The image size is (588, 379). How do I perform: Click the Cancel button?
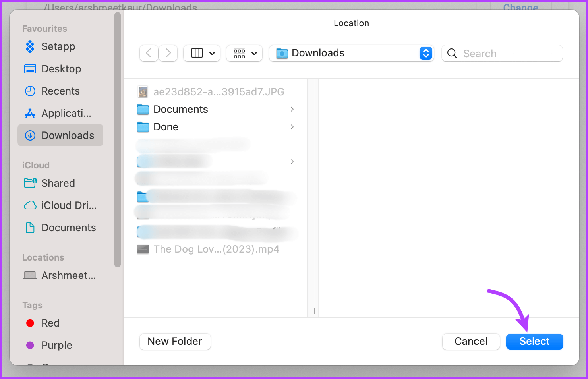(x=471, y=342)
